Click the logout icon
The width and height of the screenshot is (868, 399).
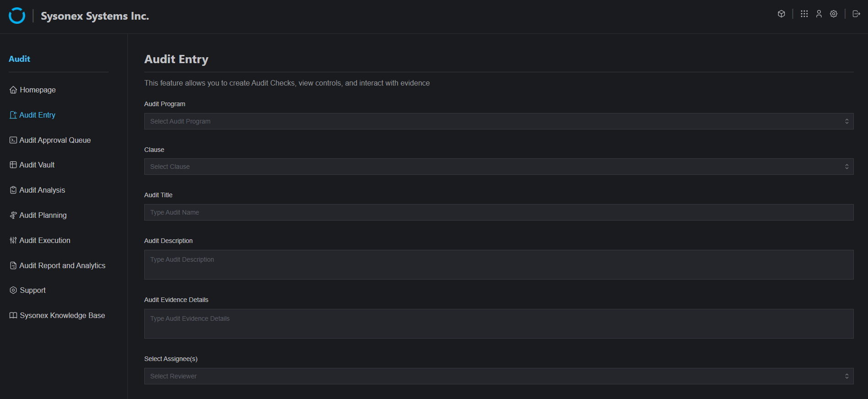point(856,14)
